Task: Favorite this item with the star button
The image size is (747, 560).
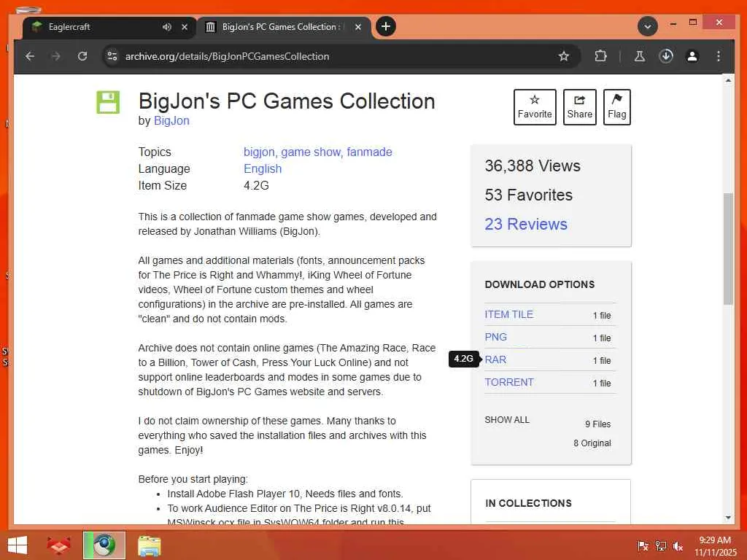Action: (x=535, y=107)
